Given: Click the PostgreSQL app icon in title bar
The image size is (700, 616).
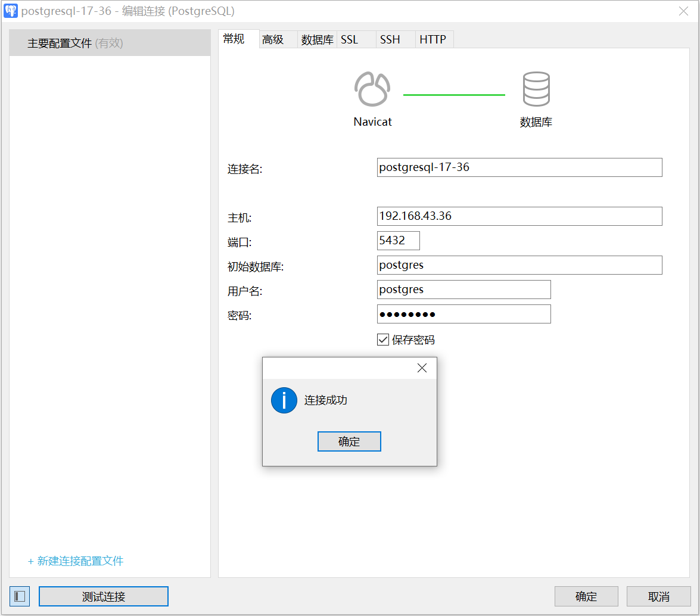Looking at the screenshot, I should pos(11,11).
